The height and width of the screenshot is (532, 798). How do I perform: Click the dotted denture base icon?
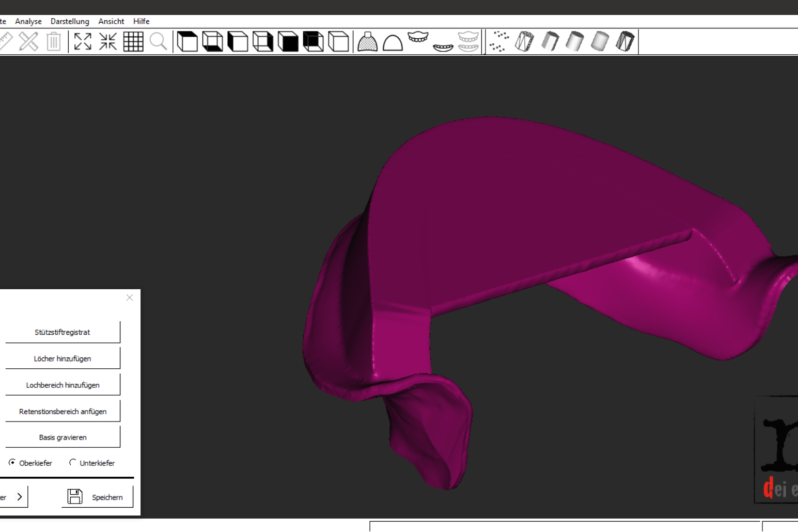pyautogui.click(x=367, y=41)
